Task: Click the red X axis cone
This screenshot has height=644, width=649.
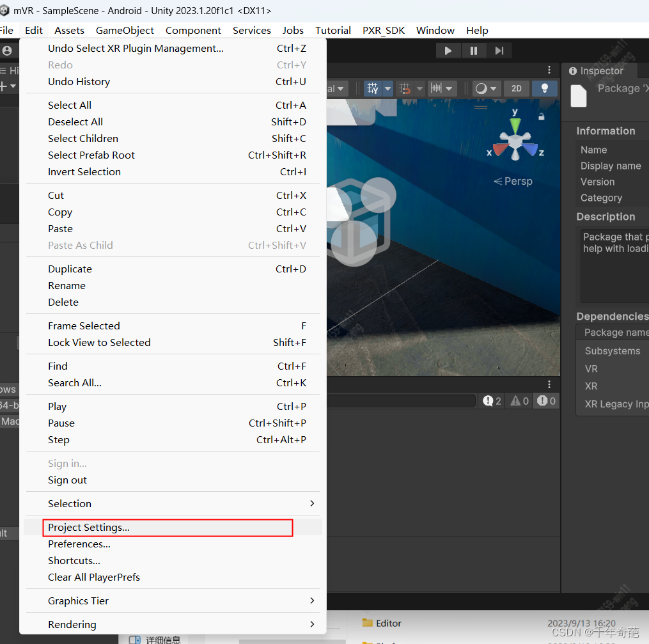Action: click(500, 149)
